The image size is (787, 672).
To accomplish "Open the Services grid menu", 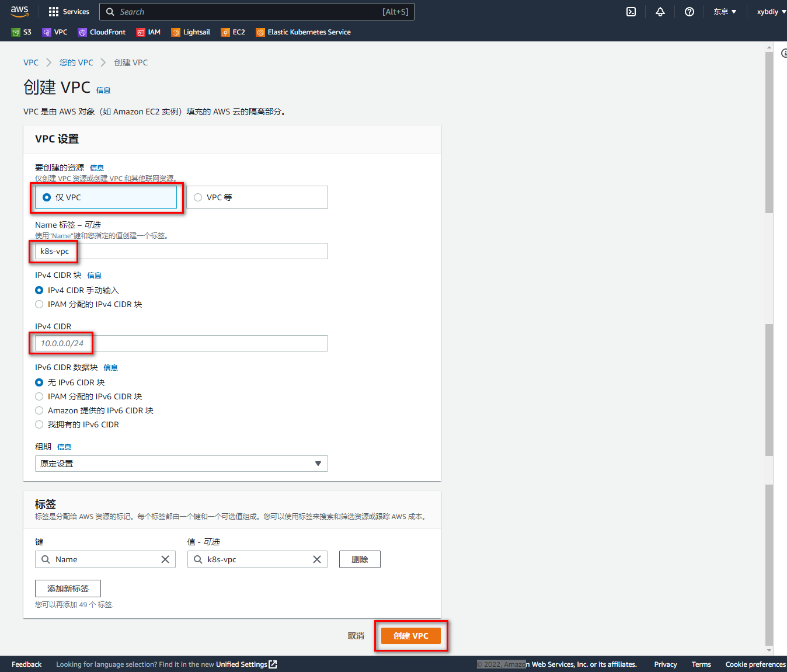I will (x=69, y=12).
